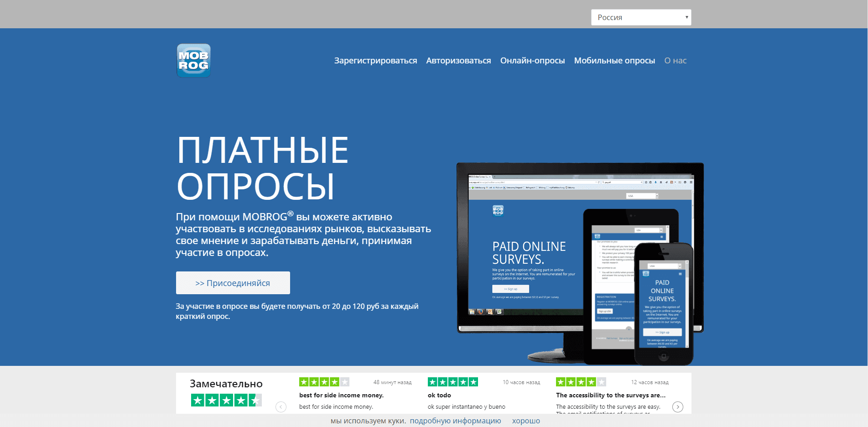The height and width of the screenshot is (427, 868).
Task: Open the Россия country dropdown
Action: coord(640,17)
